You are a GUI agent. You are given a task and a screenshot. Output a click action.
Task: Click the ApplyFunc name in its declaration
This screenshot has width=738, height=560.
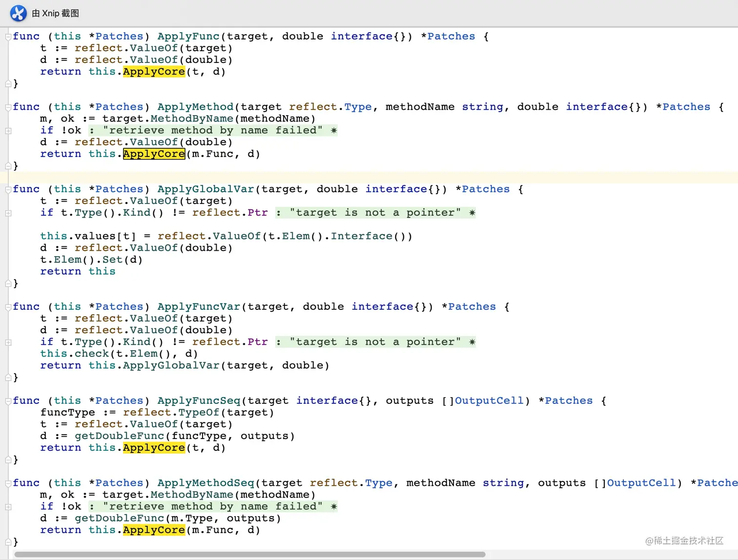[x=188, y=37]
